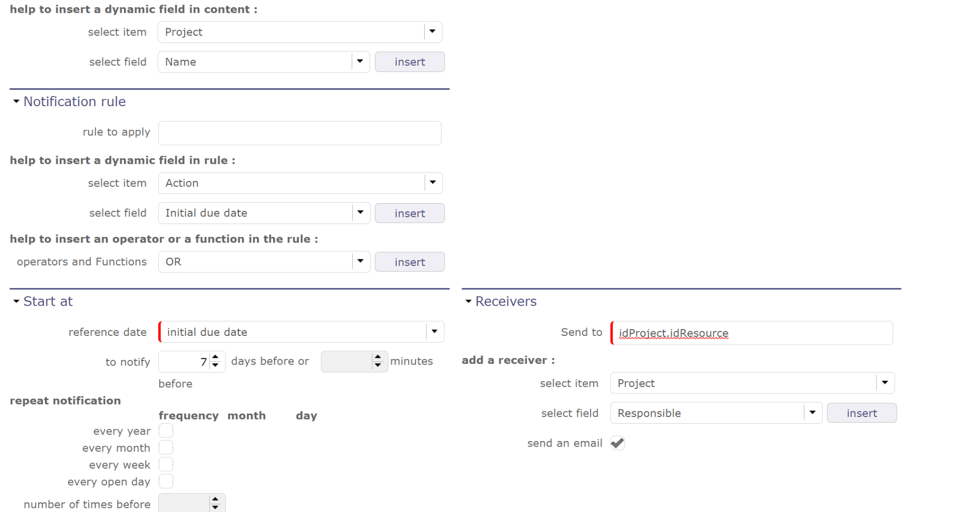Uncheck the send an email checkbox
Viewport: 980px width, 512px height.
(618, 443)
